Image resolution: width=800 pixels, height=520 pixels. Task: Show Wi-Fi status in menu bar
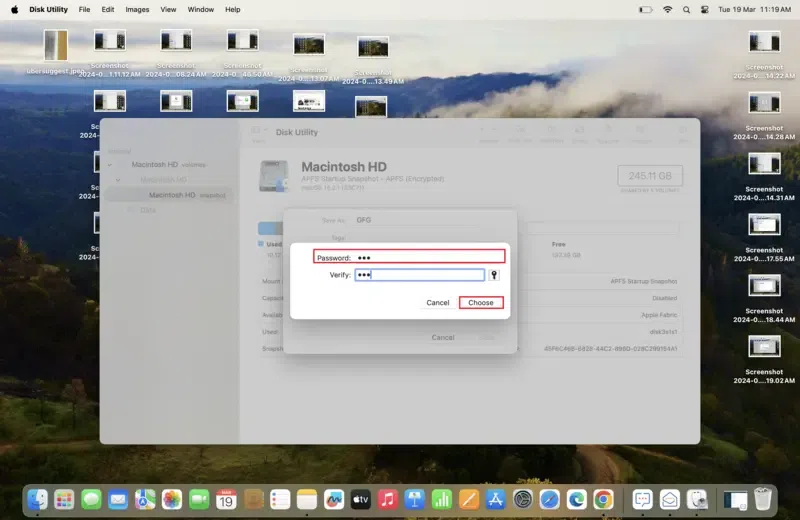coord(667,9)
